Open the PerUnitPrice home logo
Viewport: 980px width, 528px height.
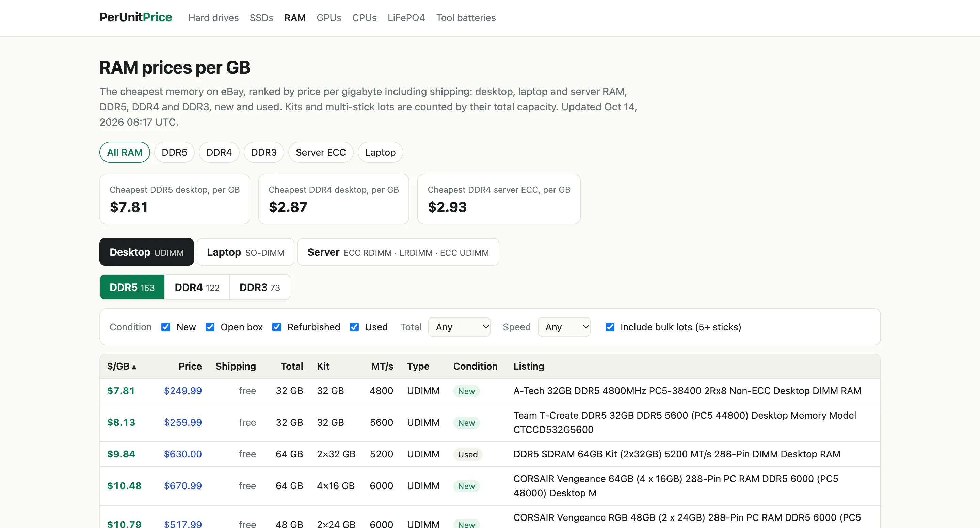click(x=136, y=17)
